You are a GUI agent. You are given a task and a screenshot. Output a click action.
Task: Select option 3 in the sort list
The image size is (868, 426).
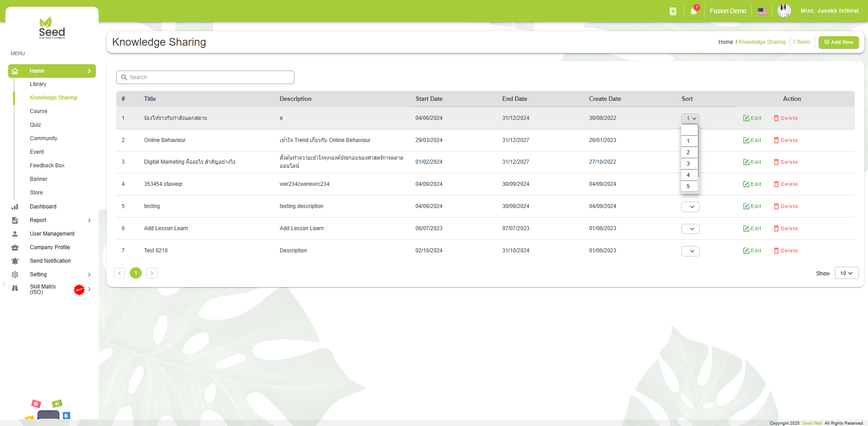688,164
